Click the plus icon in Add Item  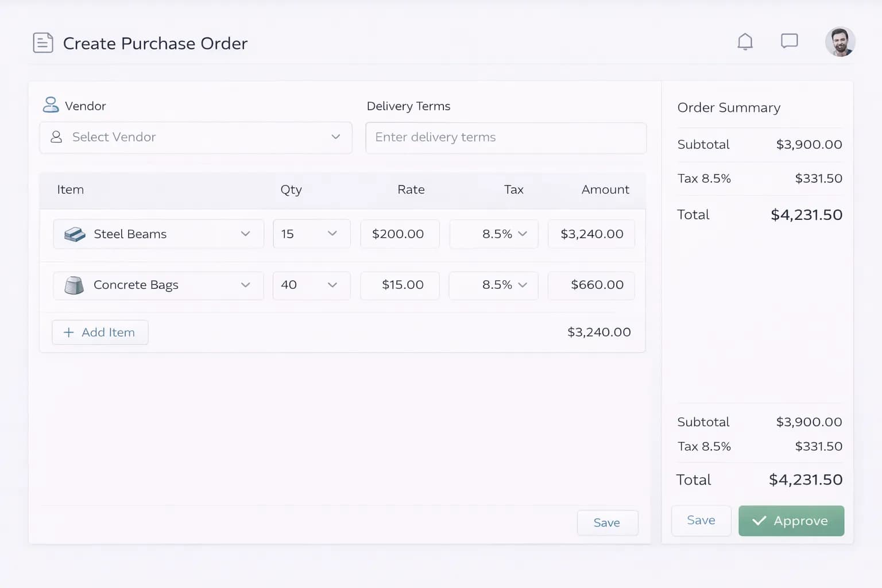[68, 332]
